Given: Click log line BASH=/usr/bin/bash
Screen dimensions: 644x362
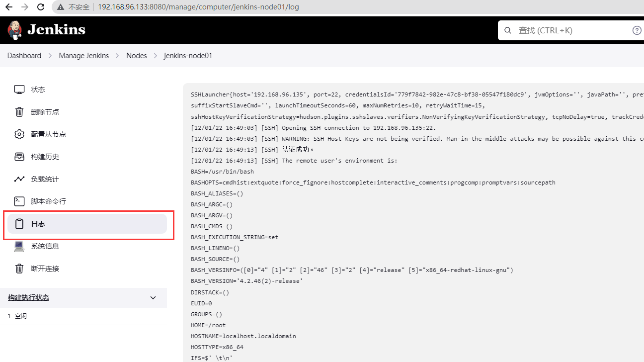Looking at the screenshot, I should [222, 172].
